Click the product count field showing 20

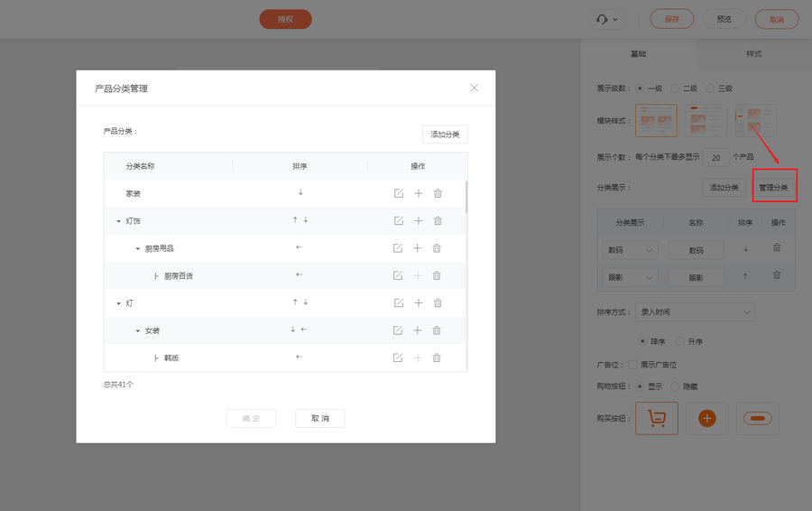coord(716,157)
